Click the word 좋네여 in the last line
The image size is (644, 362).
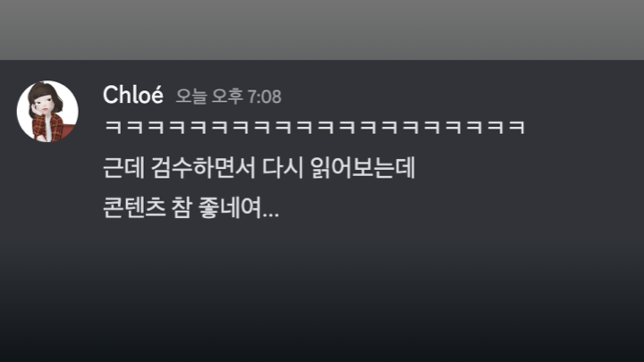point(230,207)
